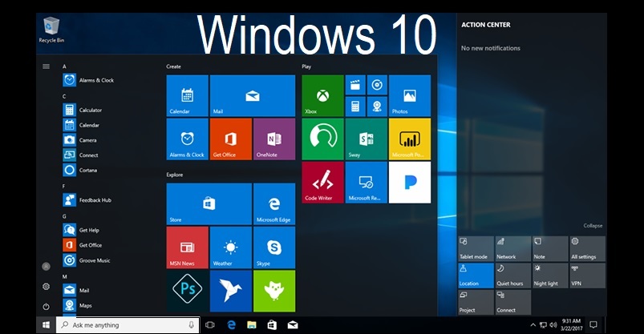The image size is (644, 334).
Task: Open the wide Mail tile in Create
Action: click(253, 95)
